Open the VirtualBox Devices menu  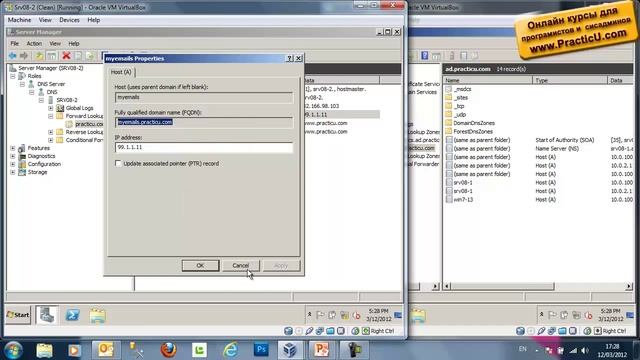tap(69, 20)
